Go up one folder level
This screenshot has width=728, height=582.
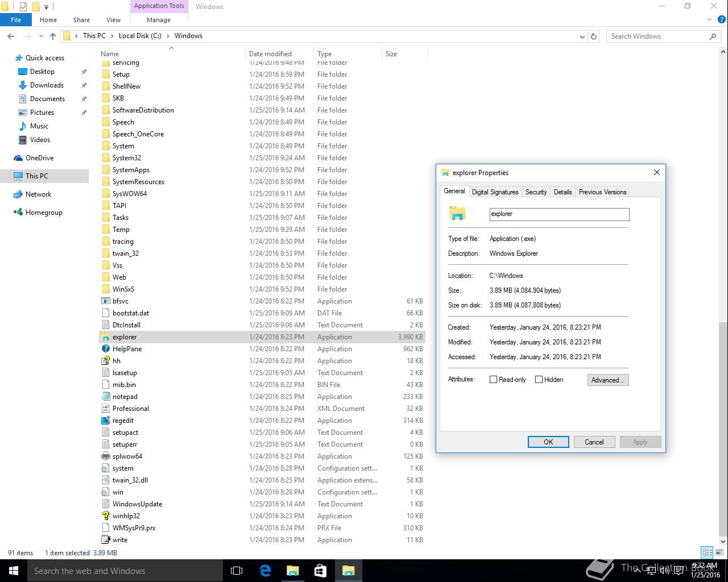click(x=53, y=36)
